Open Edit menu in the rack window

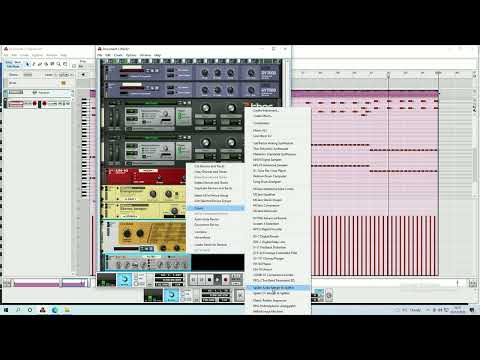(x=108, y=55)
